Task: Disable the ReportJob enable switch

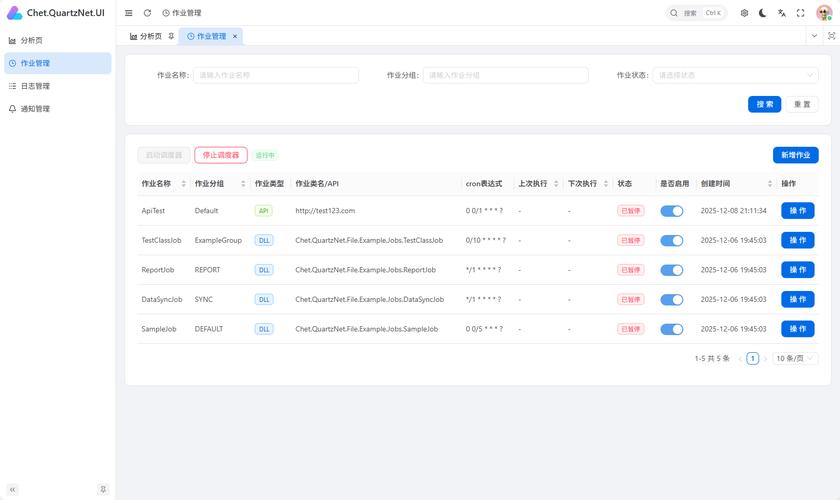Action: point(671,270)
